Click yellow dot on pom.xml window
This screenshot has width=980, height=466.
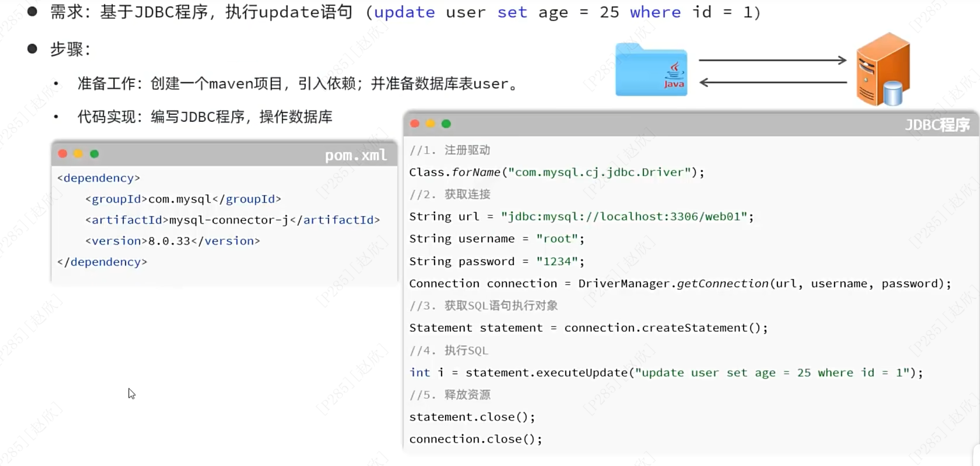pyautogui.click(x=78, y=154)
